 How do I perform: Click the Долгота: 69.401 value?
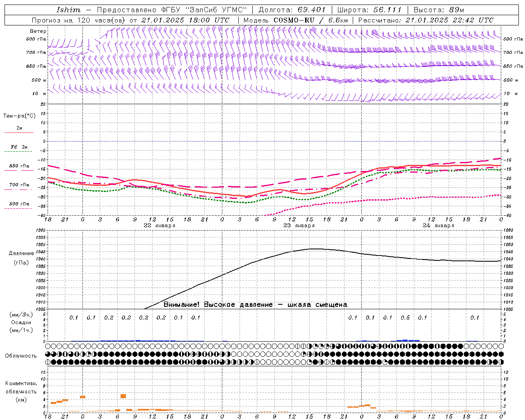click(292, 10)
